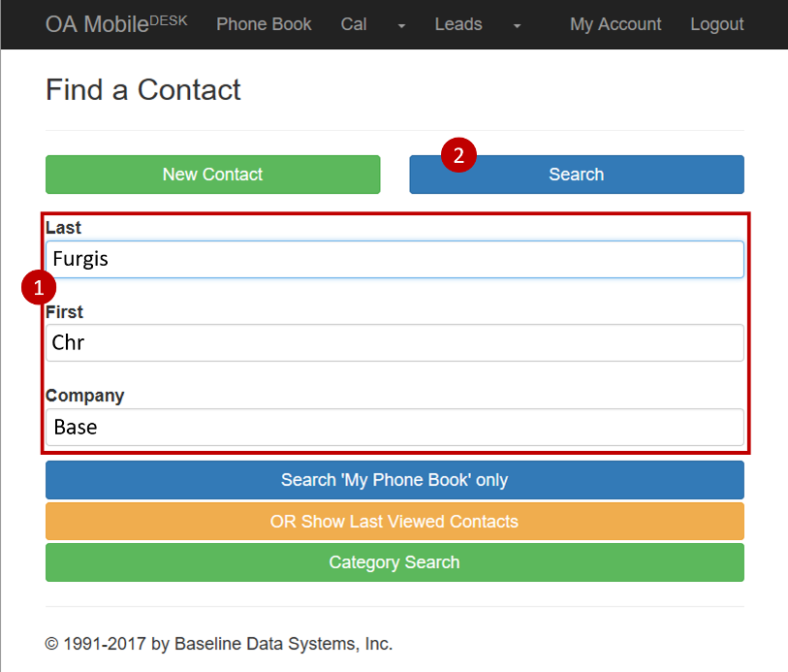788x672 pixels.
Task: Open the OA Mobile DESK home link
Action: coord(116,24)
